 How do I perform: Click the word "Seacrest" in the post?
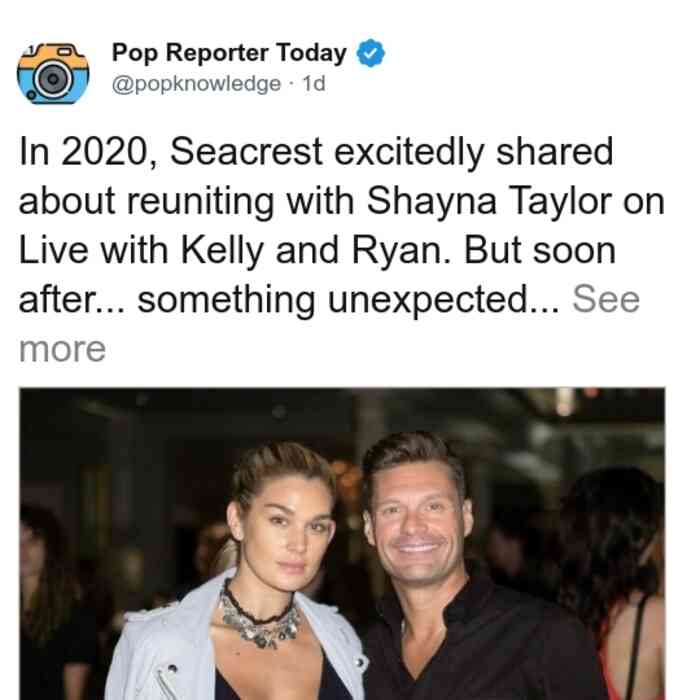(x=246, y=152)
